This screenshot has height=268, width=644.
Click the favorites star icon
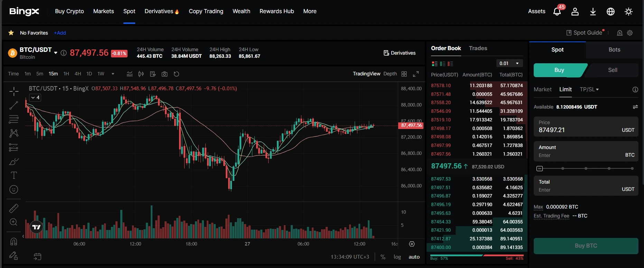click(x=11, y=33)
